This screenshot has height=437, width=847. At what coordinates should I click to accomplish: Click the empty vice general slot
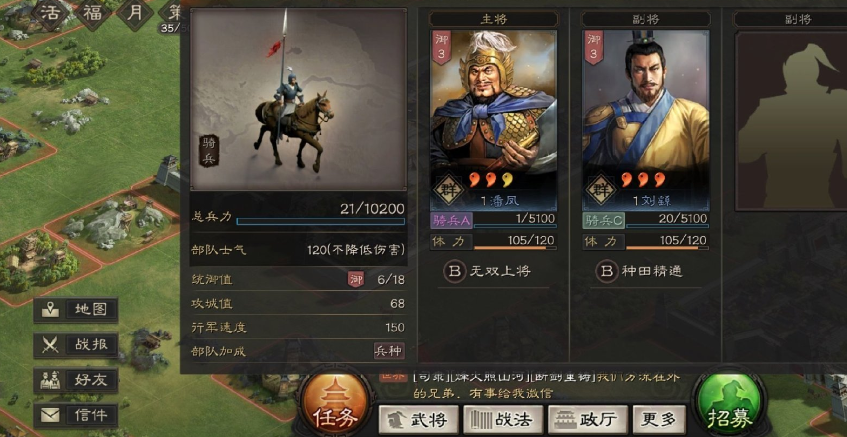pos(791,120)
